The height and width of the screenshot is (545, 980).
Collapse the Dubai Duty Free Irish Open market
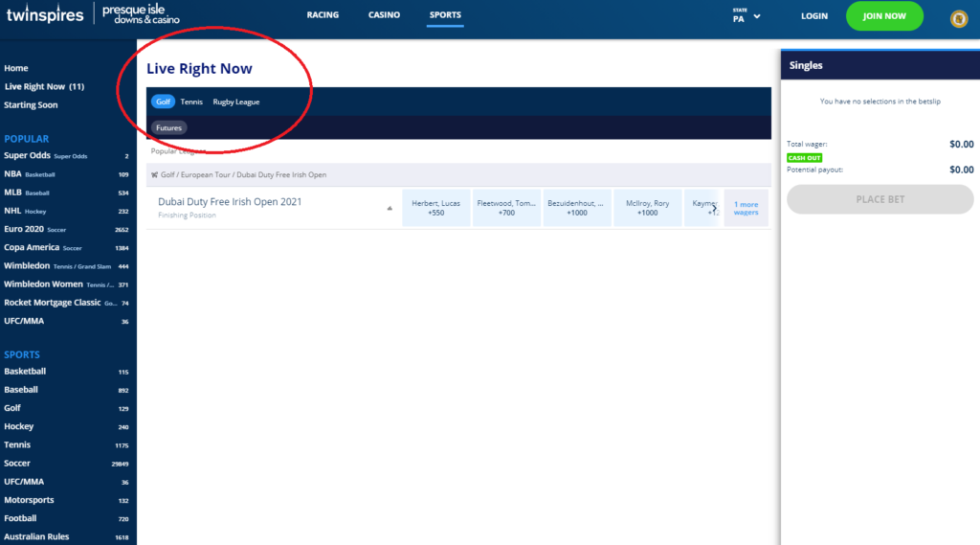coord(390,209)
